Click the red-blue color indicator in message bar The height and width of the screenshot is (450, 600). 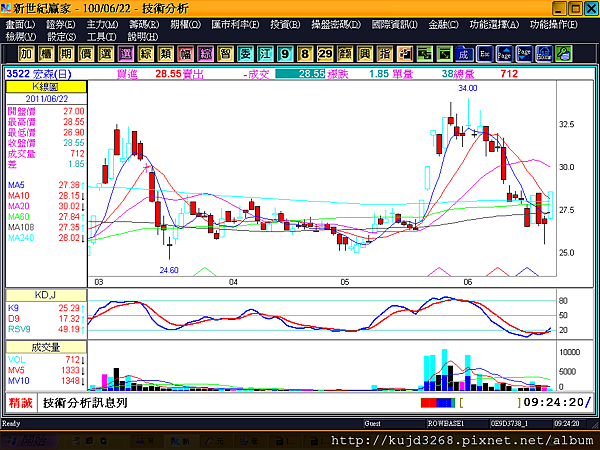click(438, 403)
